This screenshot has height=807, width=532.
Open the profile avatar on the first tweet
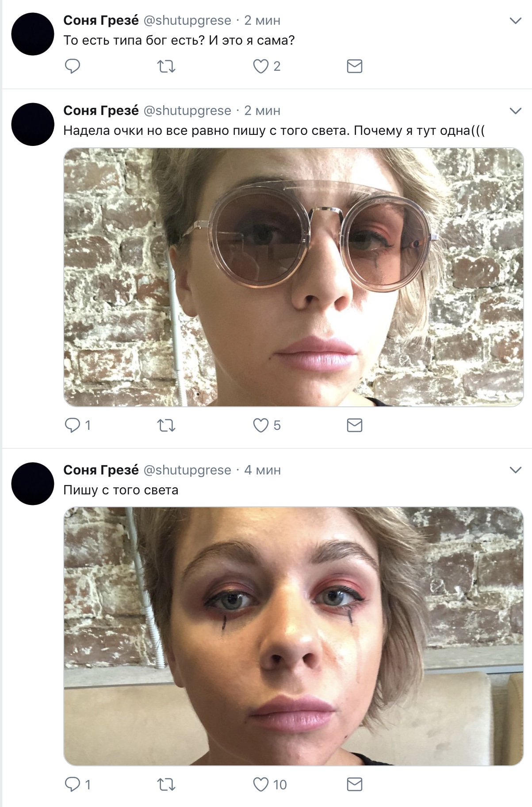[33, 34]
